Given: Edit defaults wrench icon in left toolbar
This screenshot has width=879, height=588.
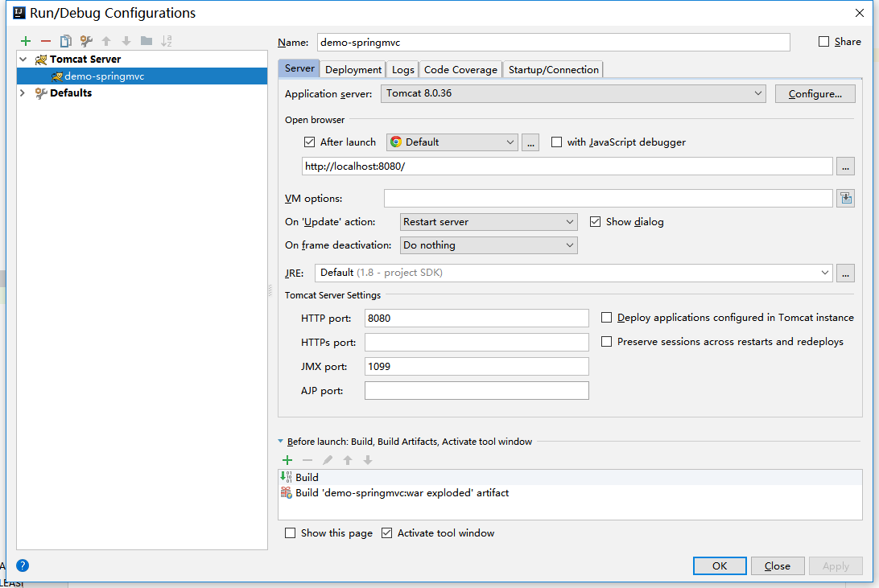Looking at the screenshot, I should 86,41.
